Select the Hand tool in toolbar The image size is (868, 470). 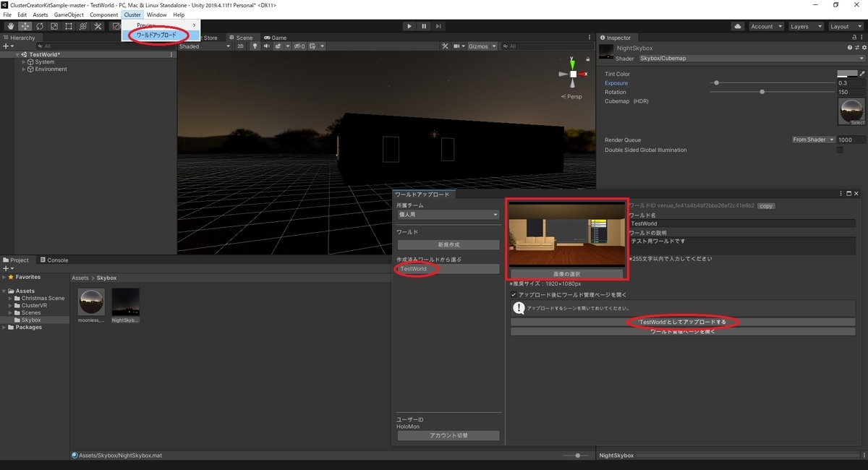point(10,26)
